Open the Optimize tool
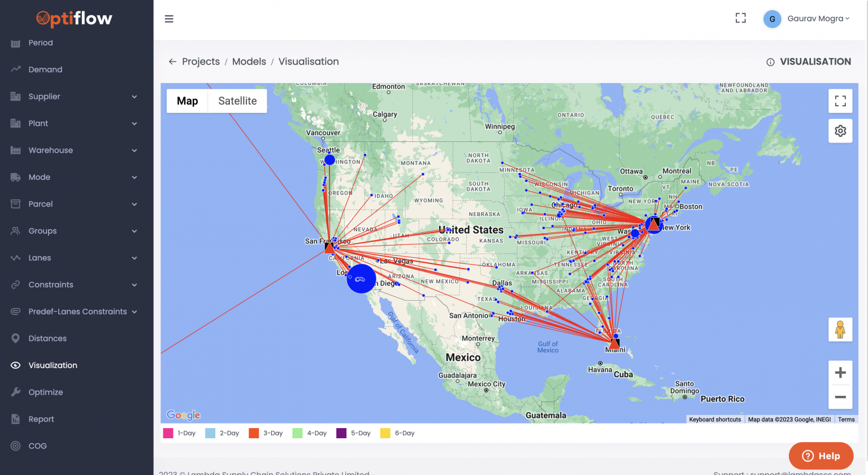Screen dimensions: 868x475 pos(46,392)
